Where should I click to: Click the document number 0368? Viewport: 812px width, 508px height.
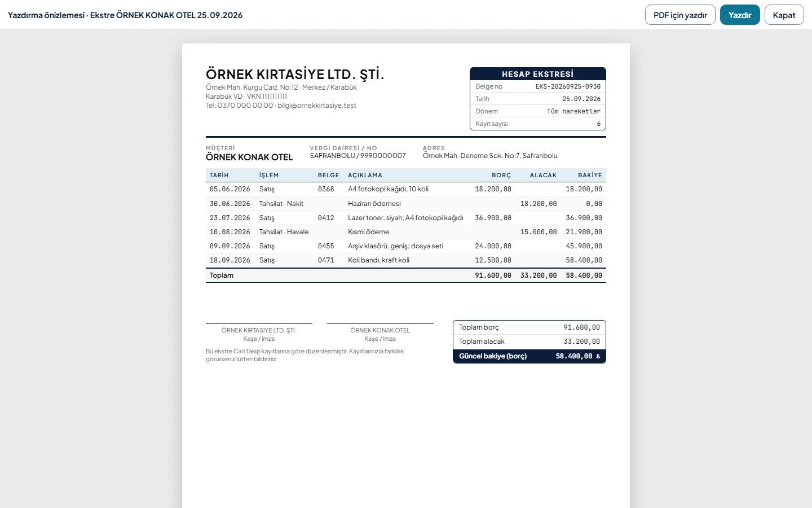326,189
